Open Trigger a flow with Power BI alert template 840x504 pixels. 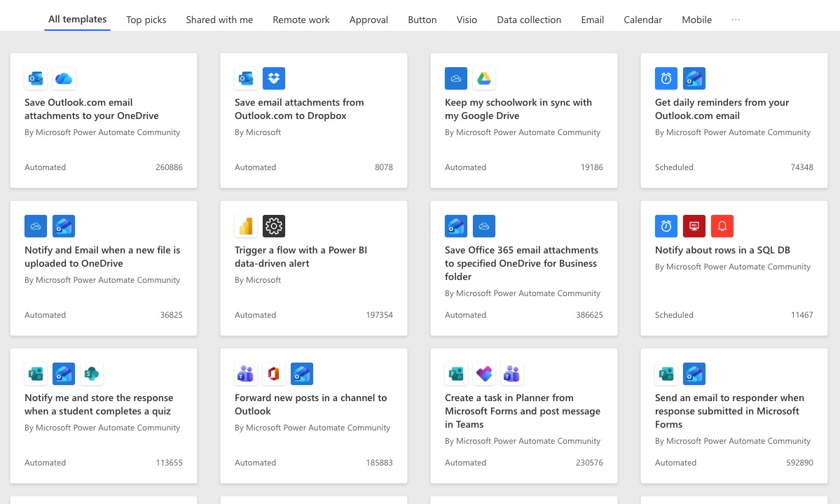[x=301, y=256]
